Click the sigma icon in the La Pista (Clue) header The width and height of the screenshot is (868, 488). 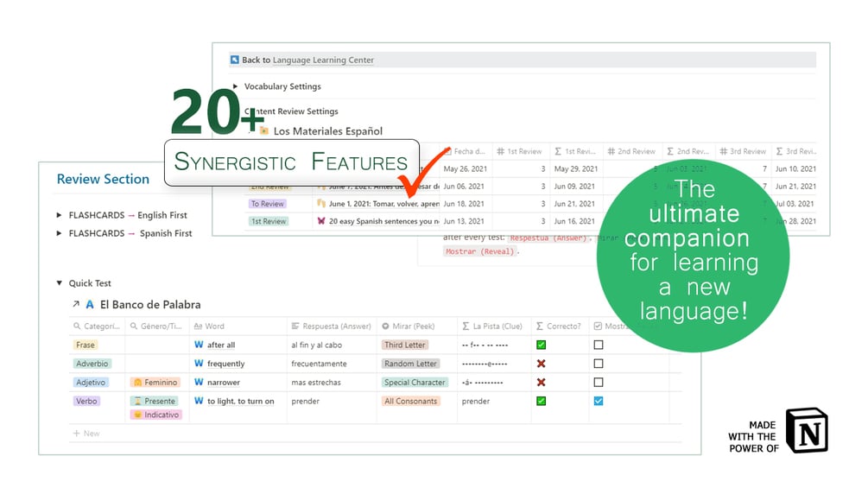pos(466,326)
